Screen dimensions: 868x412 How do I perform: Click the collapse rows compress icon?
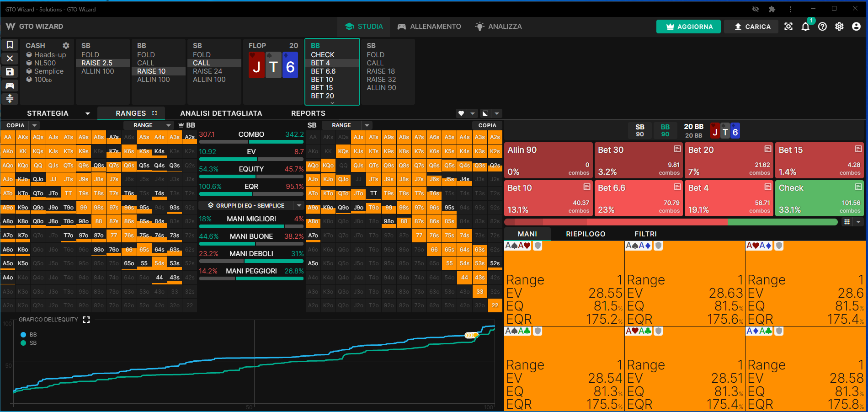tap(10, 99)
